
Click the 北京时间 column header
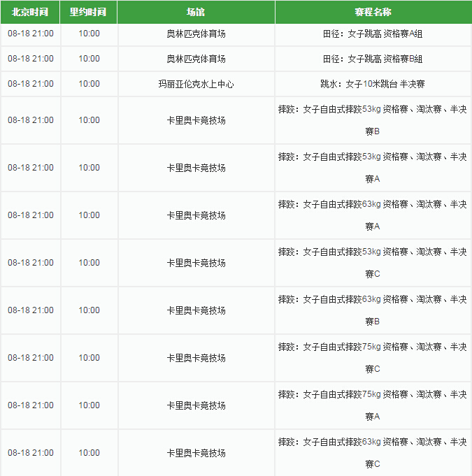(30, 13)
